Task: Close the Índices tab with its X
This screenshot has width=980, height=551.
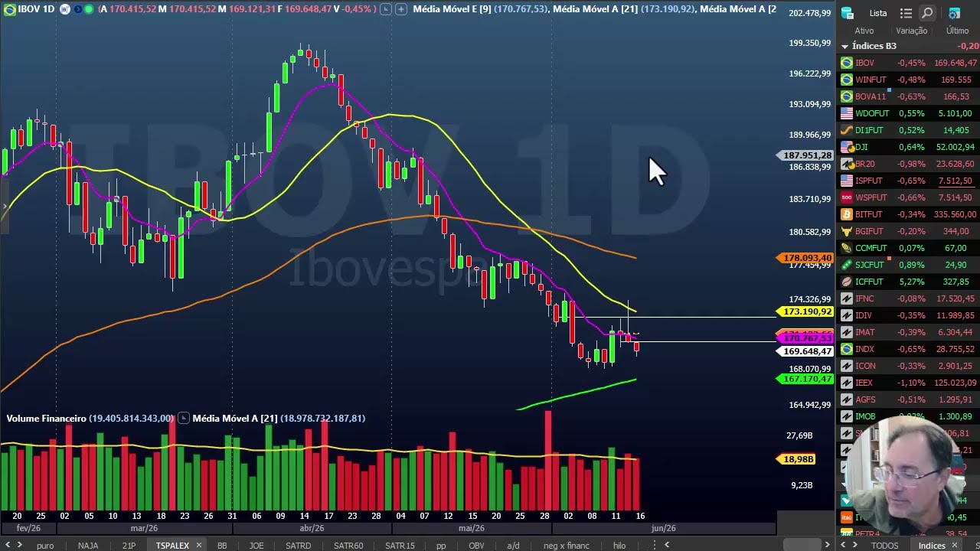Action: point(955,546)
